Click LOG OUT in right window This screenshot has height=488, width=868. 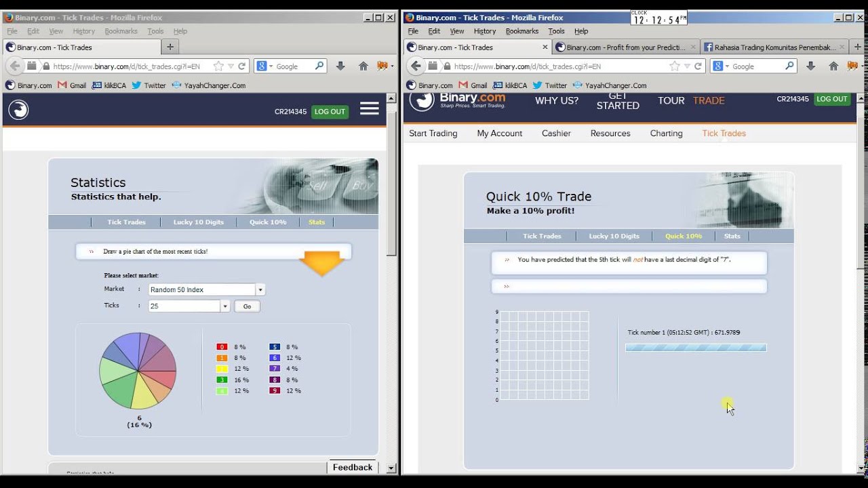click(831, 99)
